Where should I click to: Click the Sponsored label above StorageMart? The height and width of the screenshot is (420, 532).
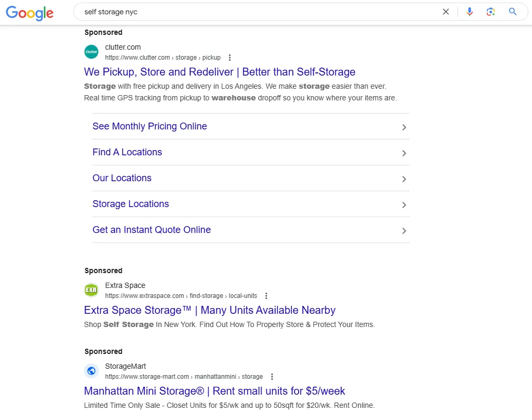104,351
